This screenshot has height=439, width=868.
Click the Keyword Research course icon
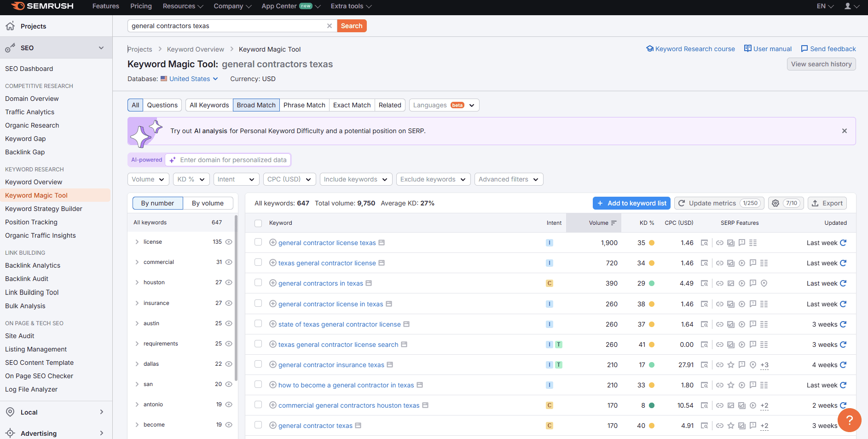(x=650, y=49)
